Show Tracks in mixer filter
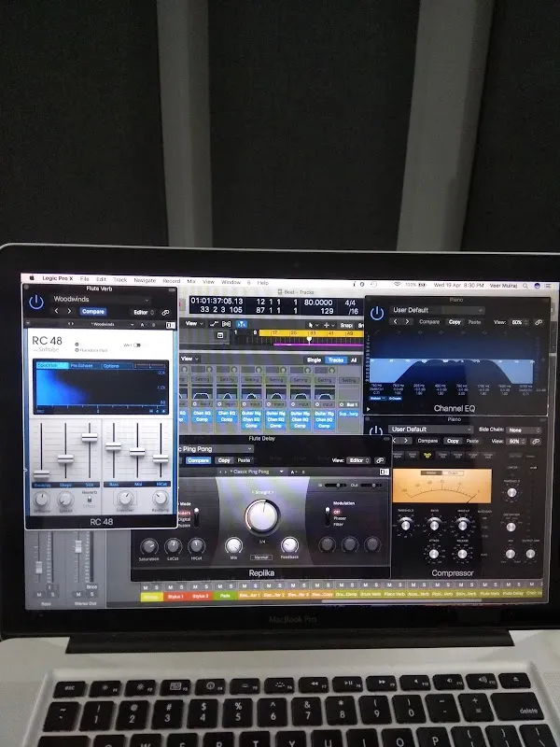The width and height of the screenshot is (560, 747). [x=336, y=360]
